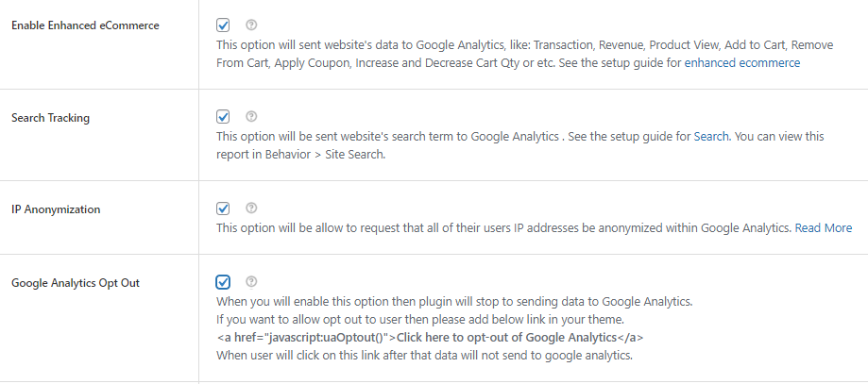This screenshot has width=868, height=384.
Task: Click the IP Anonymization help question icon
Action: (251, 209)
